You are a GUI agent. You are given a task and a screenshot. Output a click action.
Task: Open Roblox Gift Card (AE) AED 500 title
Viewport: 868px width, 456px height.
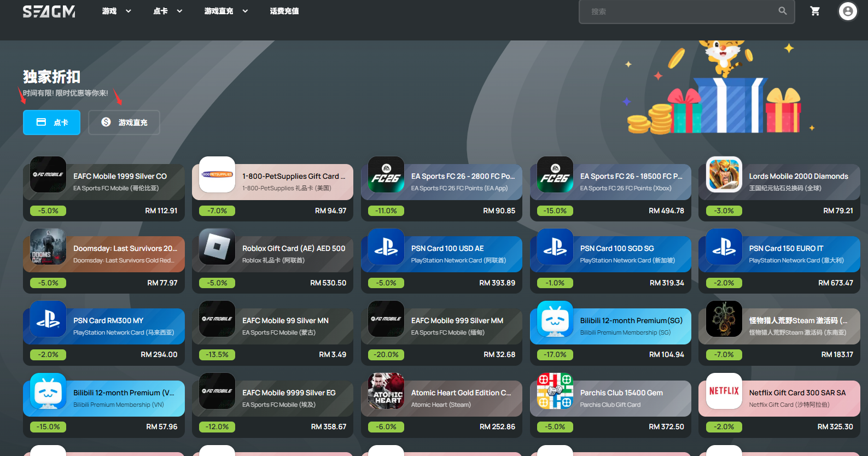pos(294,248)
